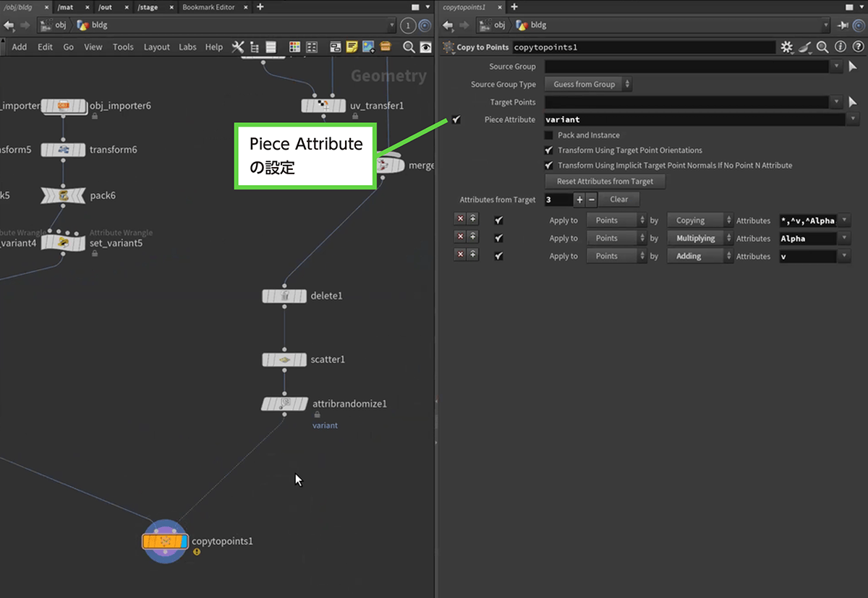Open the Source Group Type dropdown

(x=588, y=85)
